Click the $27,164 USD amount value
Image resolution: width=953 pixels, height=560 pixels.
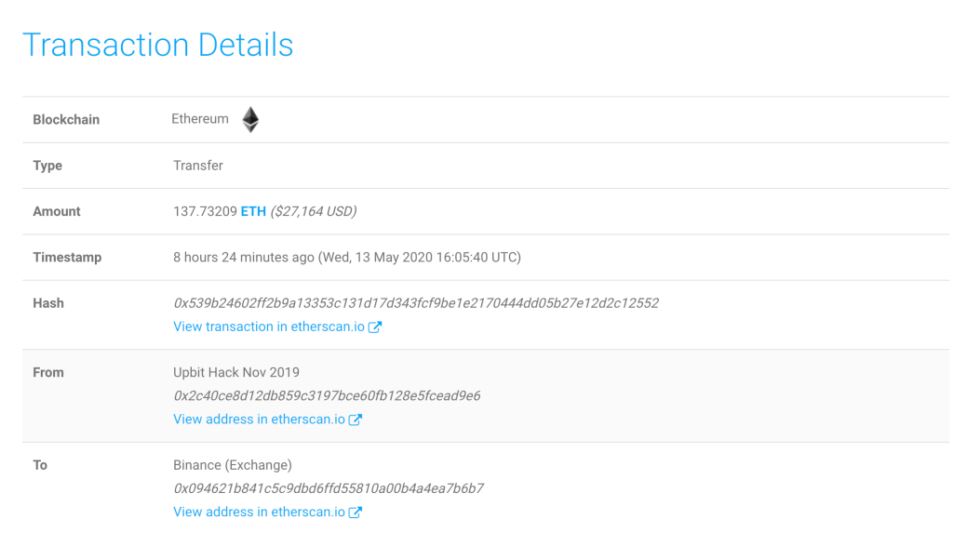pos(314,211)
